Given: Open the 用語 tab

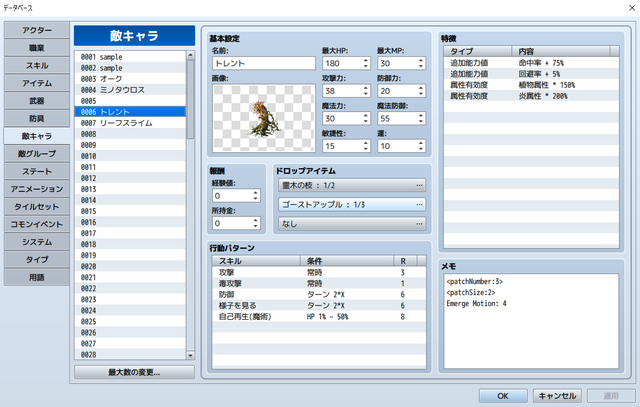Looking at the screenshot, I should tap(37, 277).
